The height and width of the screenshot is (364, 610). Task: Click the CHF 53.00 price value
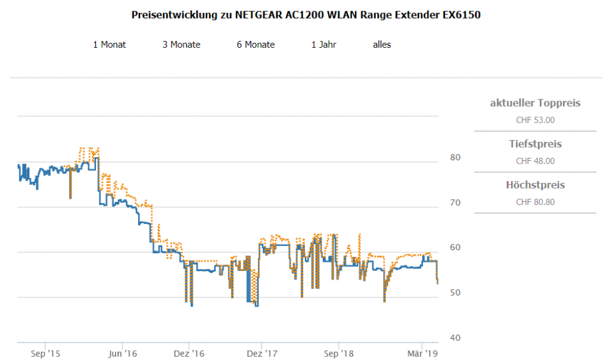point(535,120)
